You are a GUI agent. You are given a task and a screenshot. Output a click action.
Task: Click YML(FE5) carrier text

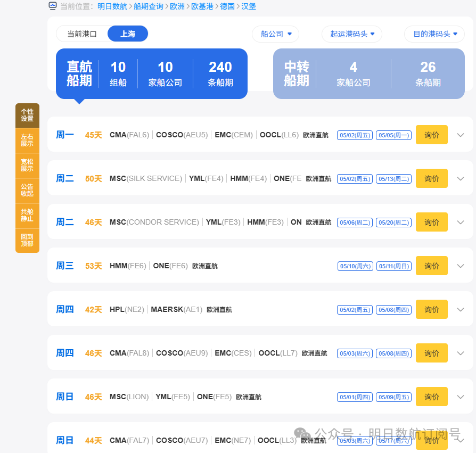[173, 397]
